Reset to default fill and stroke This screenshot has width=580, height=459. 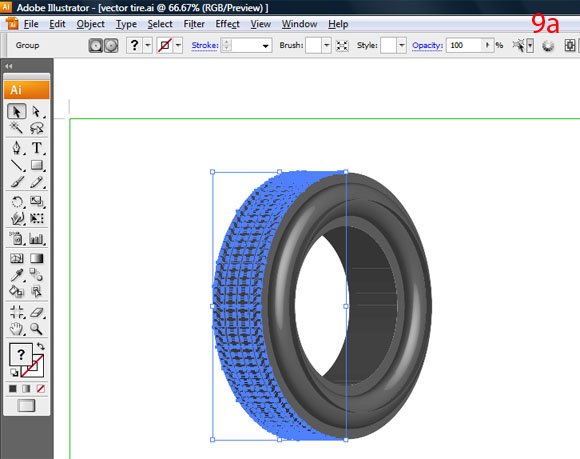coord(14,372)
